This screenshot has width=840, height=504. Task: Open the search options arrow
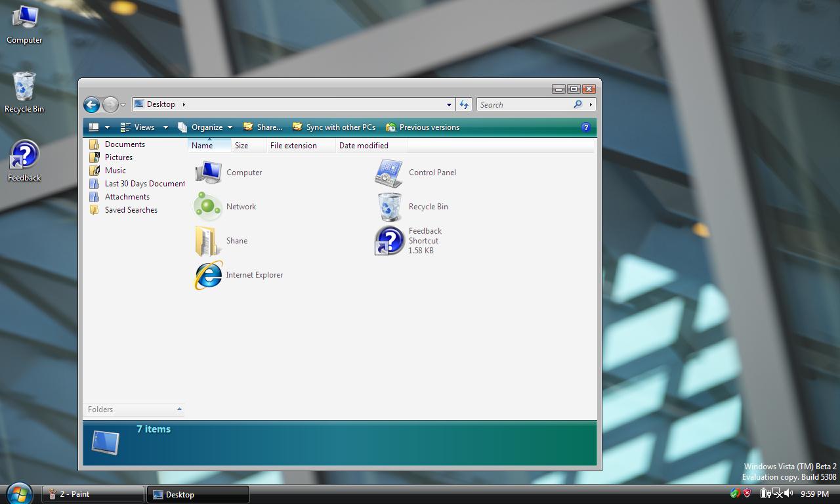591,104
